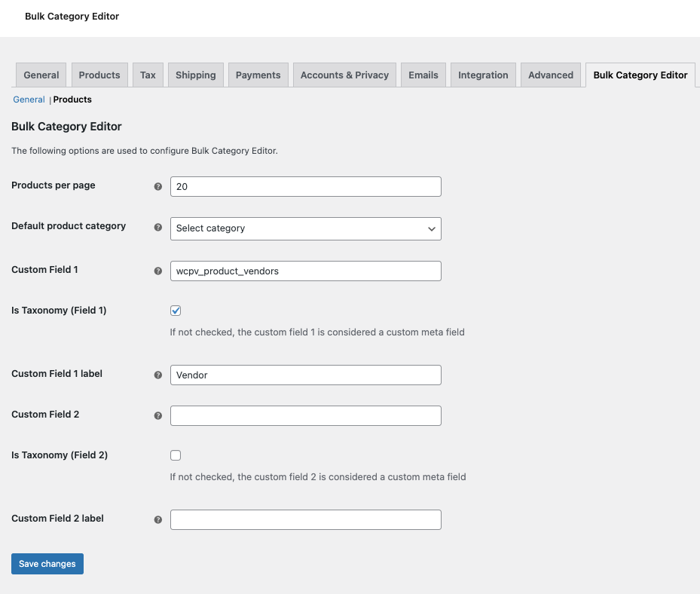This screenshot has height=594, width=700.
Task: Open the help tooltip for Custom Field 2
Action: pyautogui.click(x=157, y=415)
